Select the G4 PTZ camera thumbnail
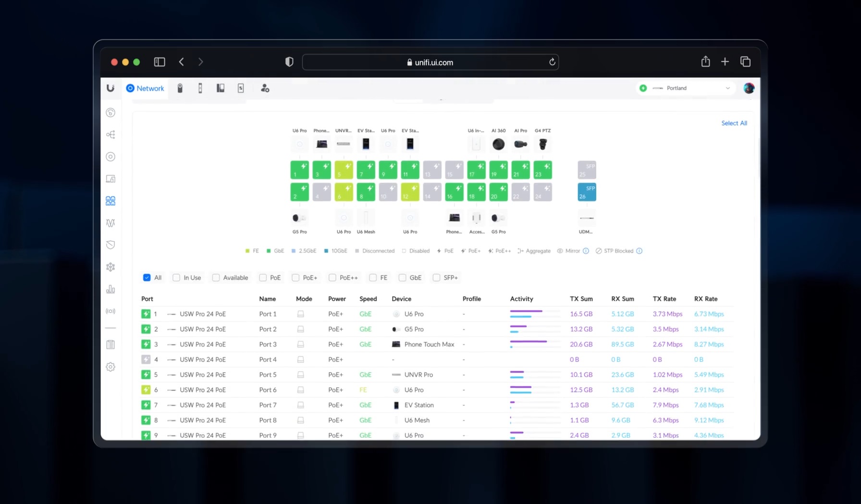The image size is (861, 504). click(543, 144)
